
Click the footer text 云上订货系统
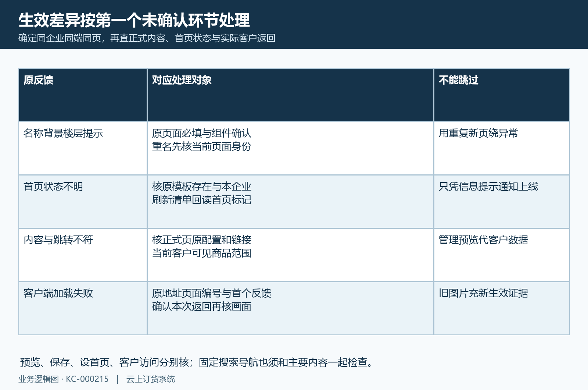(x=151, y=379)
